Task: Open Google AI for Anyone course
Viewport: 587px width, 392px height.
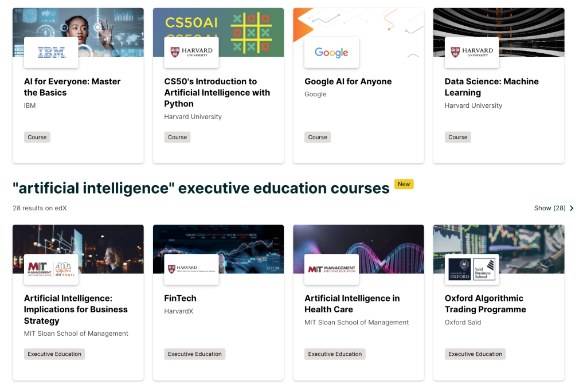Action: pyautogui.click(x=348, y=81)
